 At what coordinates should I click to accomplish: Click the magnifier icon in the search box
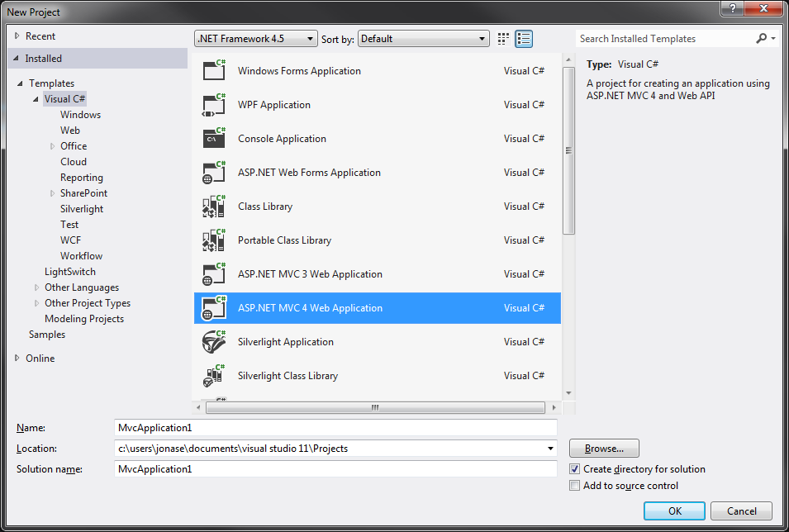coord(761,38)
